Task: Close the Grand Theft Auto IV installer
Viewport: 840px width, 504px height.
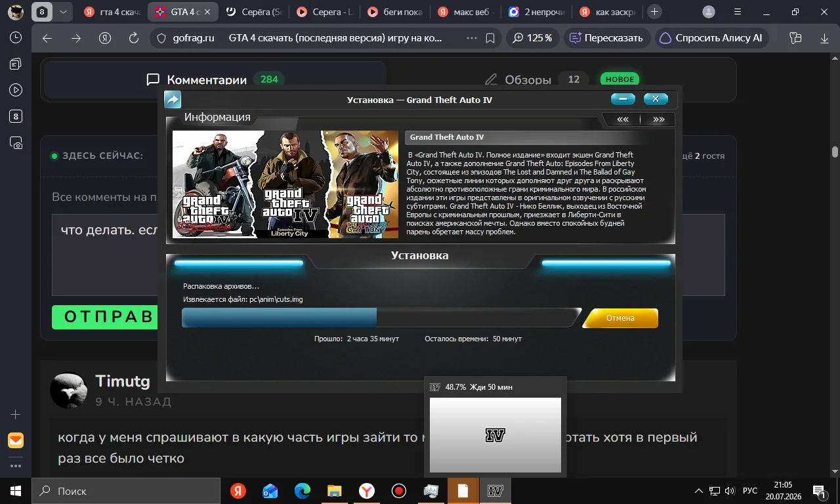Action: pyautogui.click(x=656, y=99)
